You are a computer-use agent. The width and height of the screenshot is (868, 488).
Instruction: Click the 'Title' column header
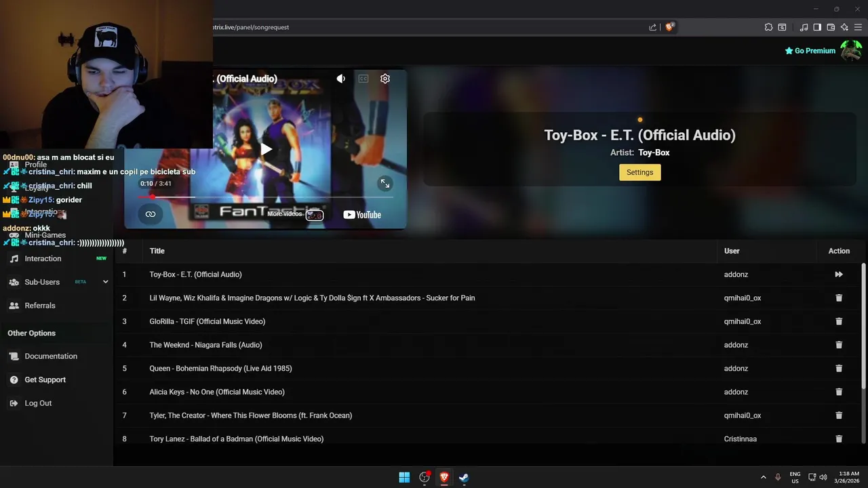click(157, 251)
